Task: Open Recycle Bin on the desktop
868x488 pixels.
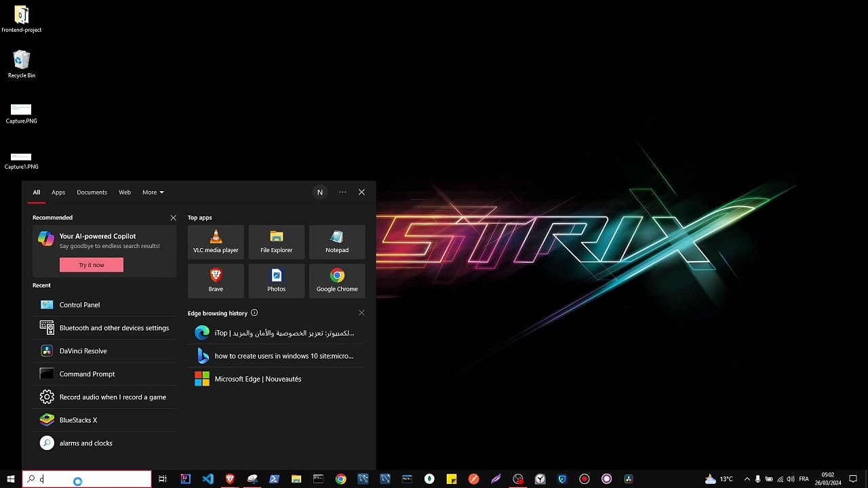Action: tap(22, 64)
